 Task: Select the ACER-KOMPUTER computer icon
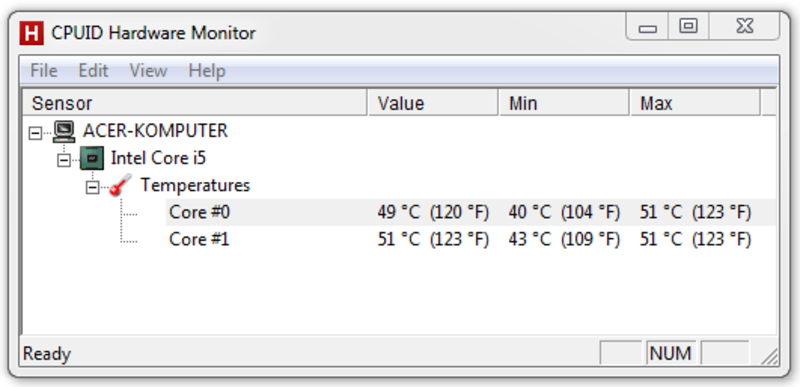coord(64,131)
